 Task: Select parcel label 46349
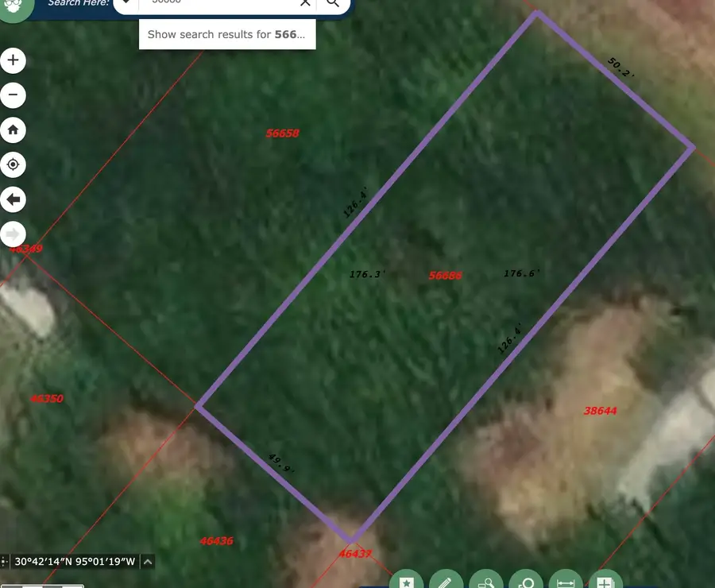[26, 249]
